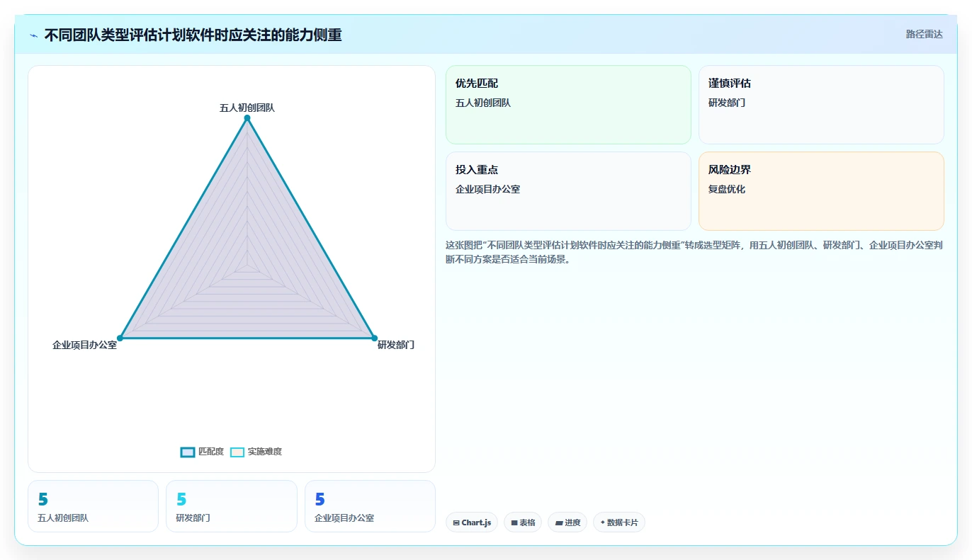Open the 谨慎评估 card
This screenshot has height=560, width=972.
[821, 105]
